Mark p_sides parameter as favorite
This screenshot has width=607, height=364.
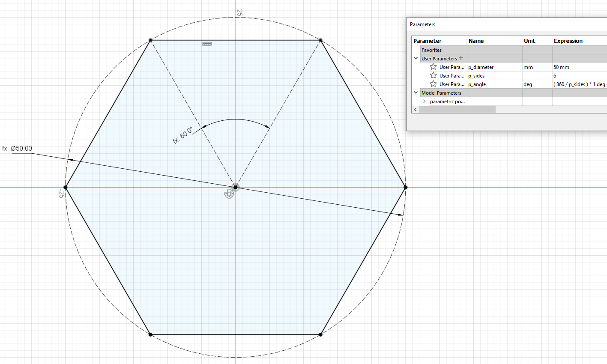(433, 75)
